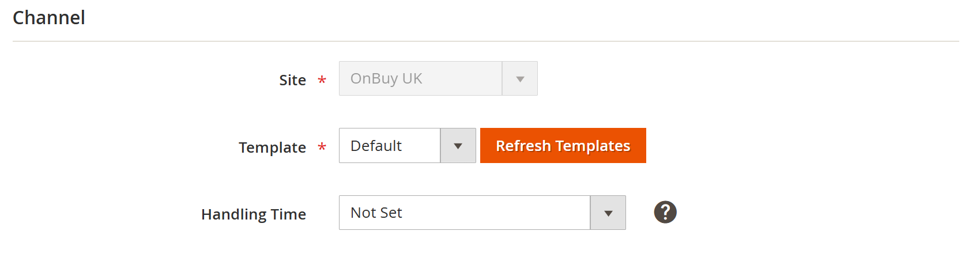Click the Channel section heading
980x280 pixels.
[x=49, y=18]
